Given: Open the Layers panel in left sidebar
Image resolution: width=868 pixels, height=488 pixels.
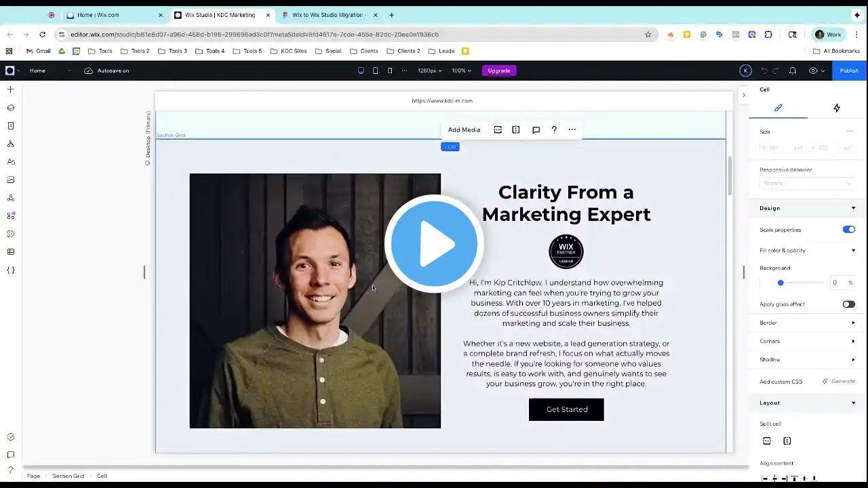Looking at the screenshot, I should (x=10, y=108).
